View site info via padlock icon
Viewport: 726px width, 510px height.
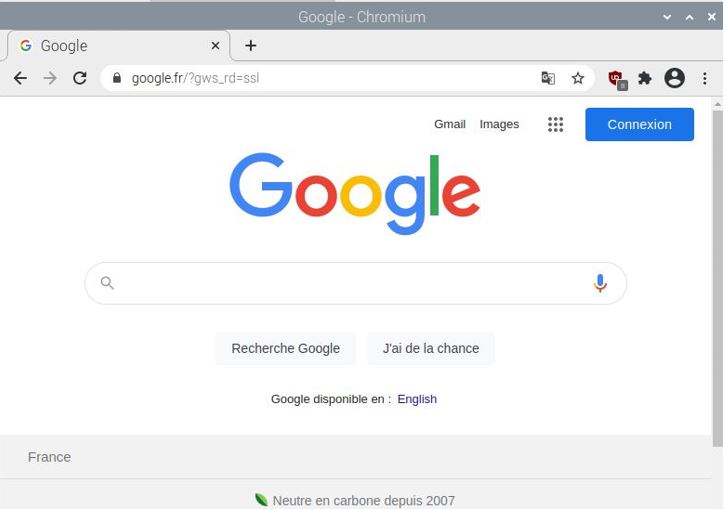click(117, 78)
